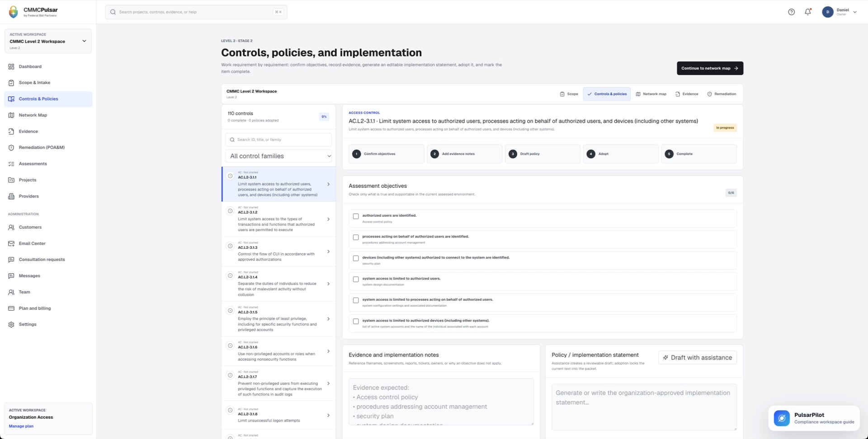Click the Remediation (POA&M) shield icon
This screenshot has width=868, height=439.
pyautogui.click(x=11, y=148)
